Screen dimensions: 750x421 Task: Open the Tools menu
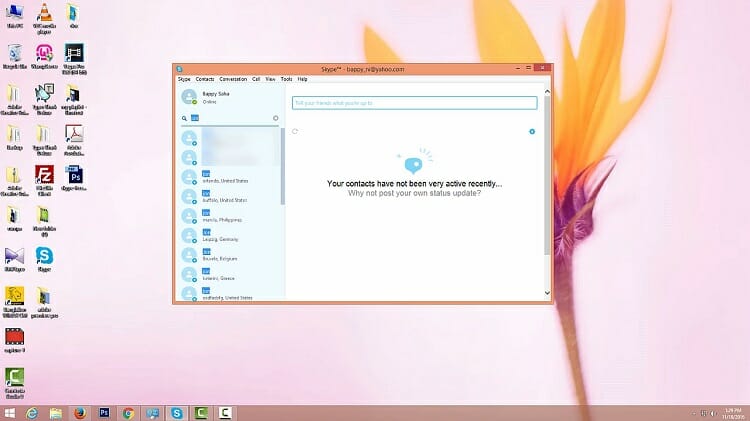(x=287, y=79)
